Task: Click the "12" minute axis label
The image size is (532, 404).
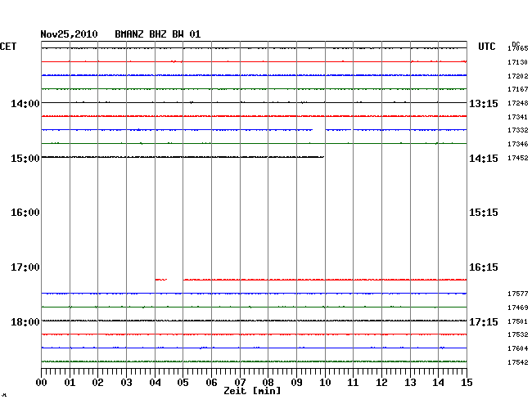Action: (381, 383)
